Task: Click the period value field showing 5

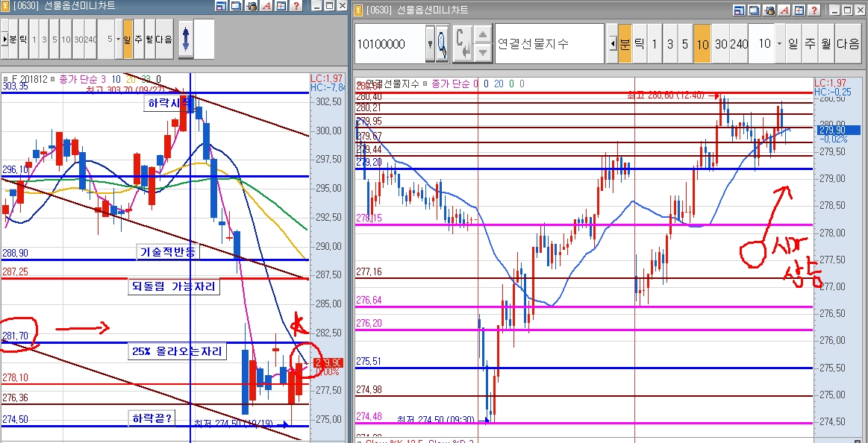Action: pos(106,40)
